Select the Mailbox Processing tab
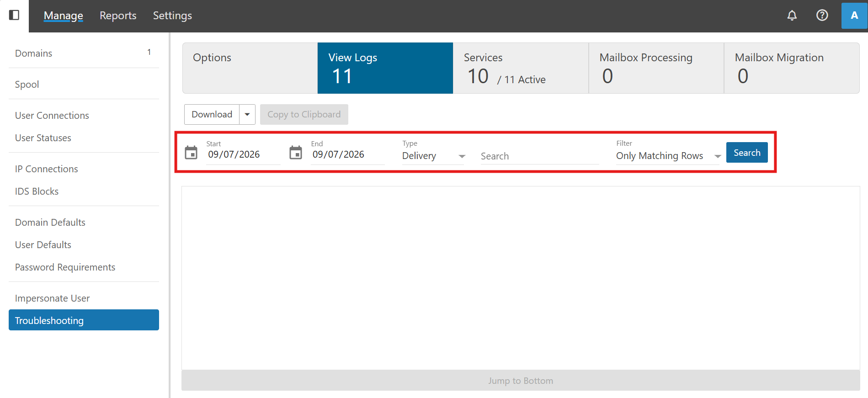This screenshot has width=868, height=398. click(656, 68)
